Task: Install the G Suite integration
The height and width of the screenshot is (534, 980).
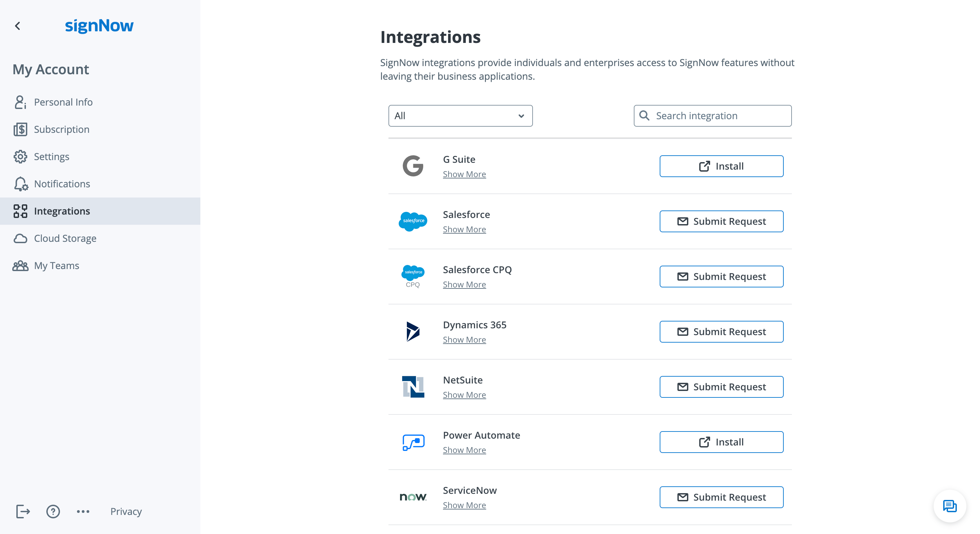Action: coord(721,166)
